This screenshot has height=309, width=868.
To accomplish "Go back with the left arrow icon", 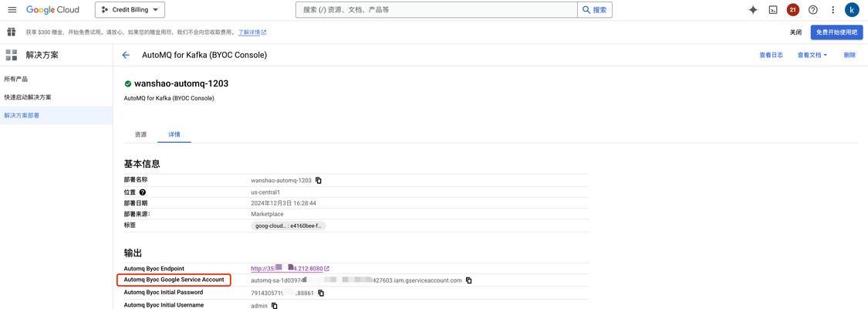I will coord(126,56).
